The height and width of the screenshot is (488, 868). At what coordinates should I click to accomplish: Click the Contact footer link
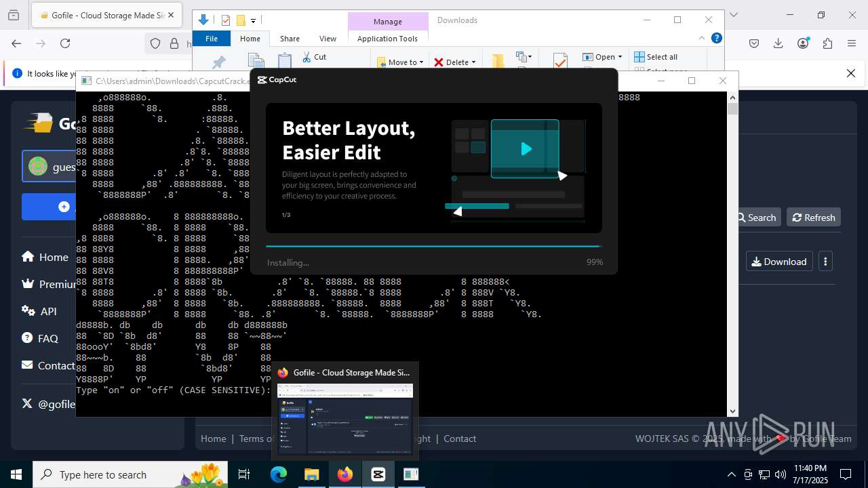(x=460, y=439)
